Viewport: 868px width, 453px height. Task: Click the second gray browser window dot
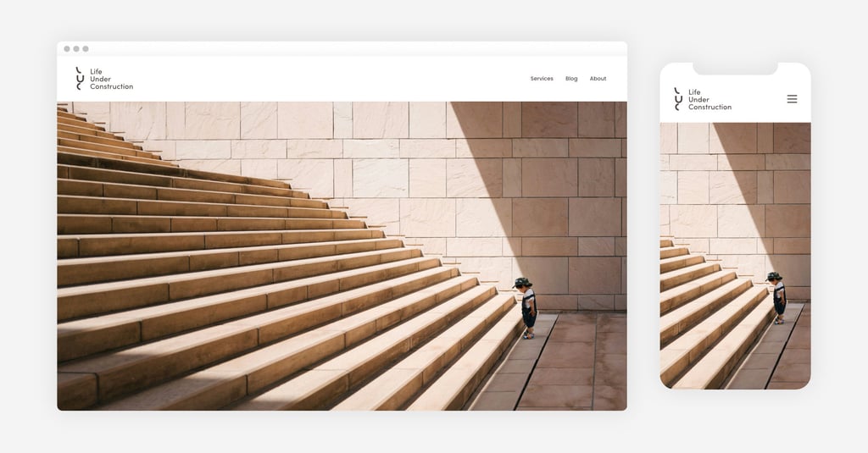click(76, 48)
